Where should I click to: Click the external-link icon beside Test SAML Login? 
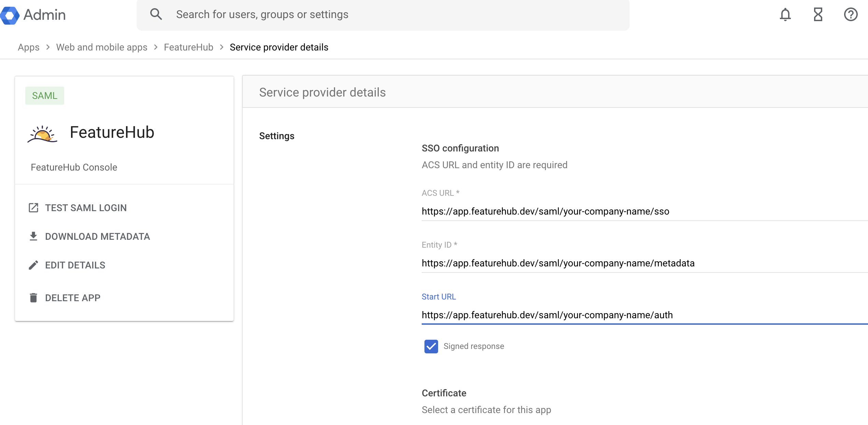pyautogui.click(x=33, y=207)
